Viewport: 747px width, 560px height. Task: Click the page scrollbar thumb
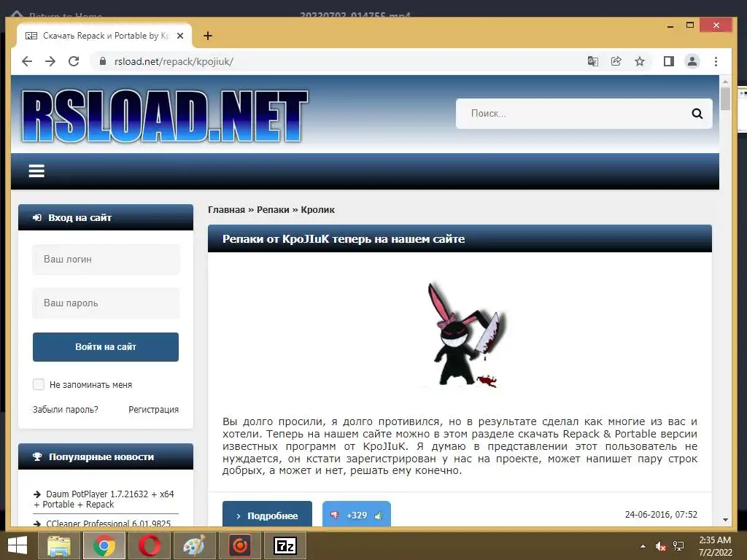725,98
